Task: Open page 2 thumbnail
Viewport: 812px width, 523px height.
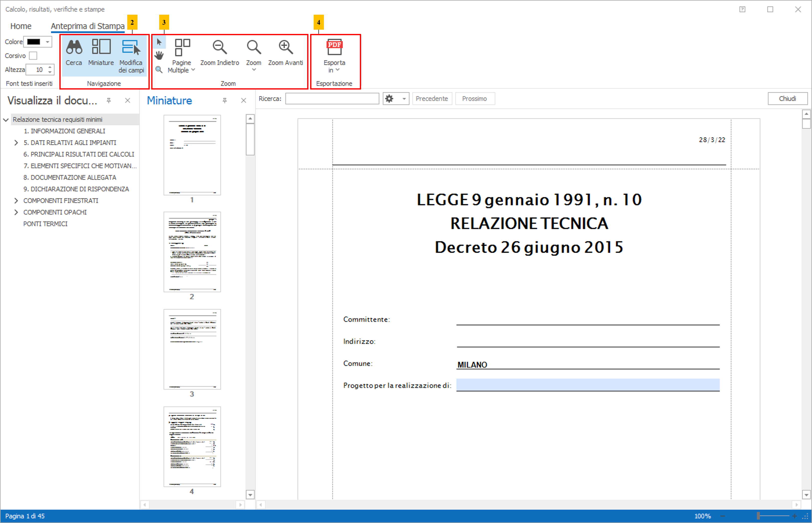Action: pos(192,252)
